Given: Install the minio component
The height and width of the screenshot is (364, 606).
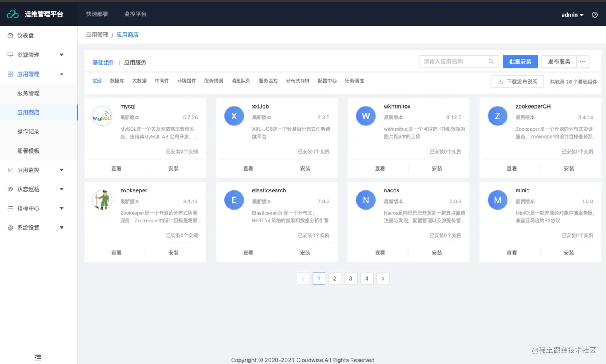Looking at the screenshot, I should coord(569,253).
